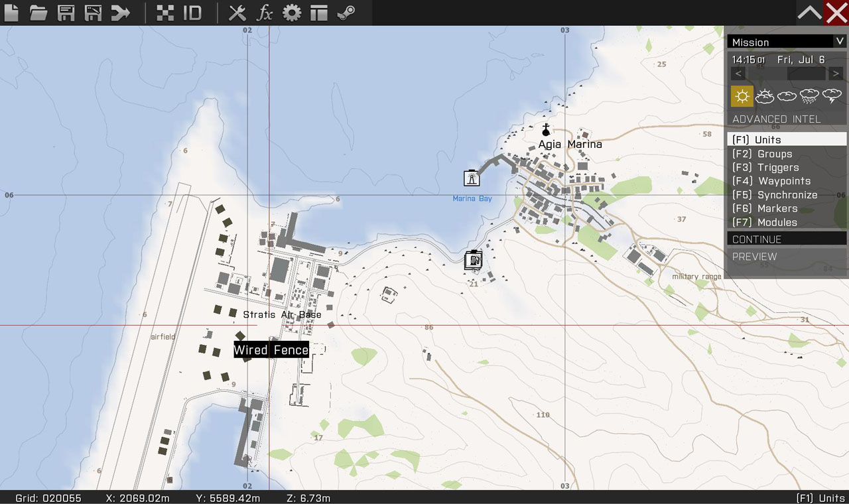
Task: Open the fx functions viewer
Action: (265, 13)
